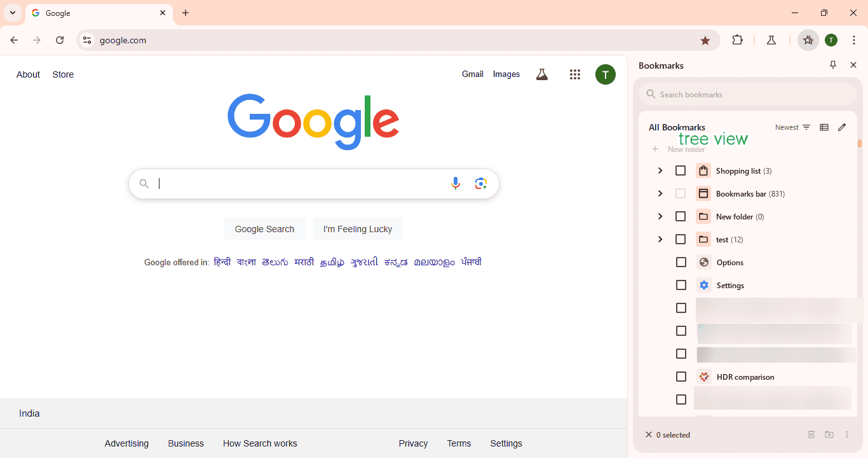Reload the page

[60, 40]
